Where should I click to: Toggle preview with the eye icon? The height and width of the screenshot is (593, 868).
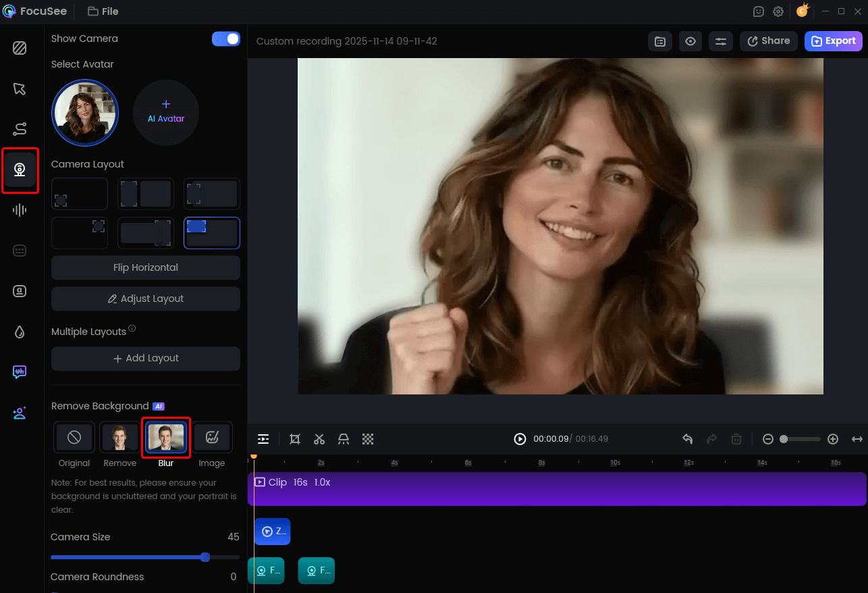click(x=690, y=41)
